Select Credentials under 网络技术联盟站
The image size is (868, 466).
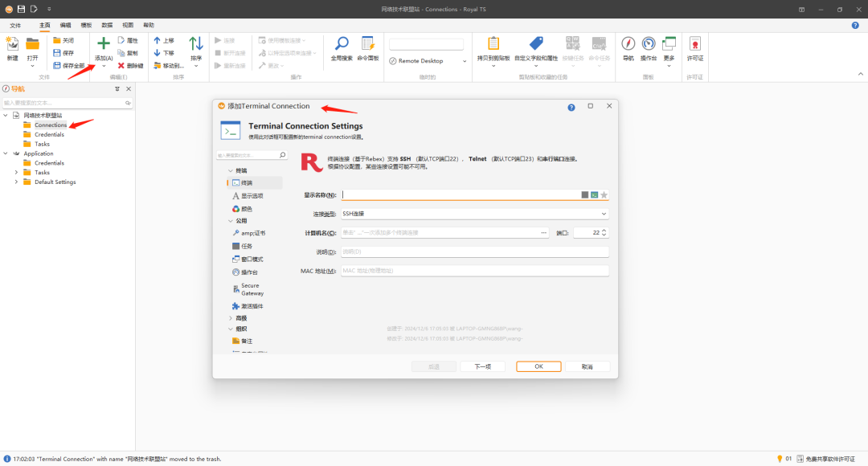click(x=49, y=134)
